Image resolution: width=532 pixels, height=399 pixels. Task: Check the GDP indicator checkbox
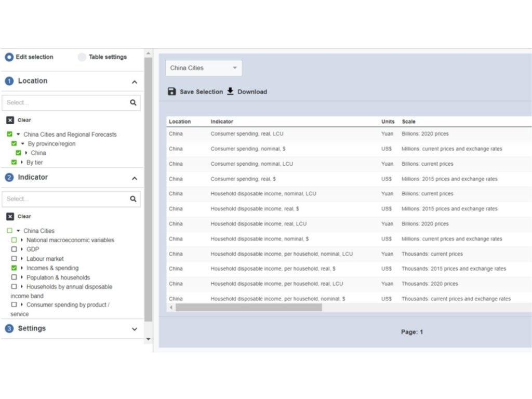(x=14, y=249)
